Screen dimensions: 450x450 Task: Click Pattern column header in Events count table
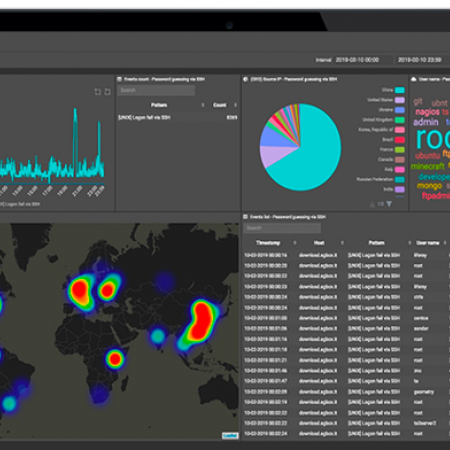tap(159, 105)
